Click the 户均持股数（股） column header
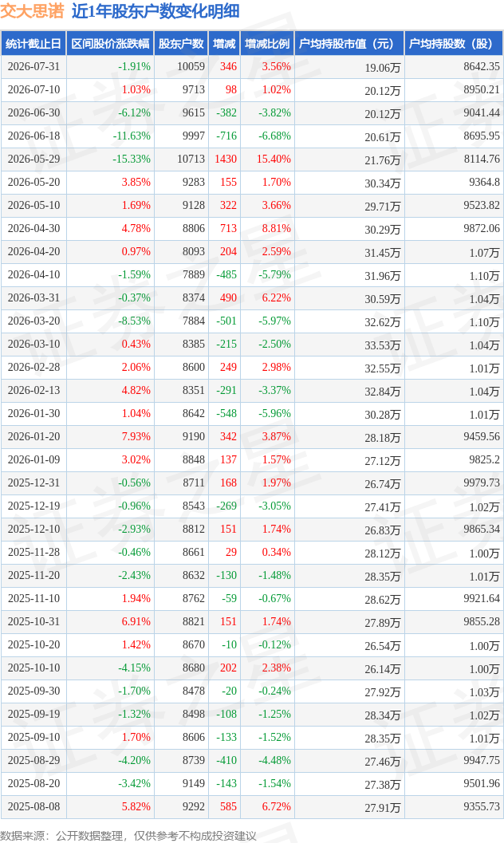 [x=454, y=44]
